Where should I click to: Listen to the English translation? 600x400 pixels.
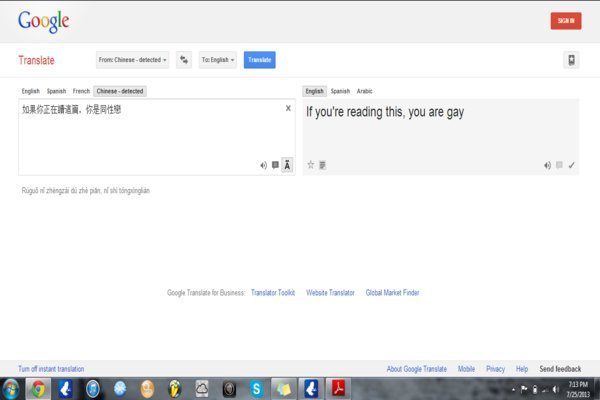[x=547, y=165]
